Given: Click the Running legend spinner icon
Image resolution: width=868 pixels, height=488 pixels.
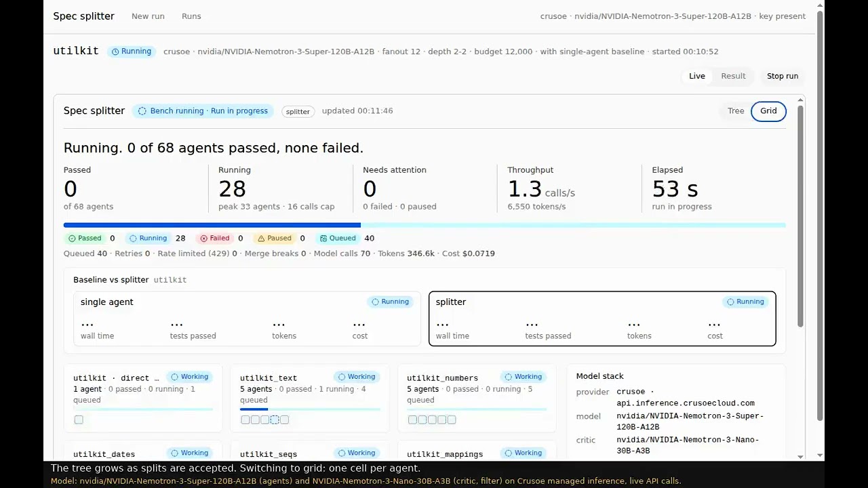Looking at the screenshot, I should (133, 239).
